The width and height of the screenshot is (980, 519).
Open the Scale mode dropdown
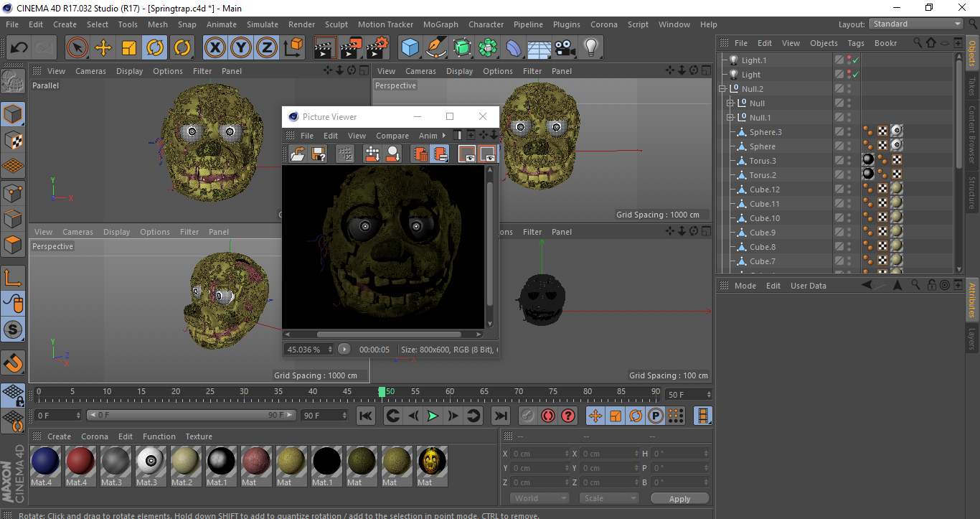[x=609, y=498]
